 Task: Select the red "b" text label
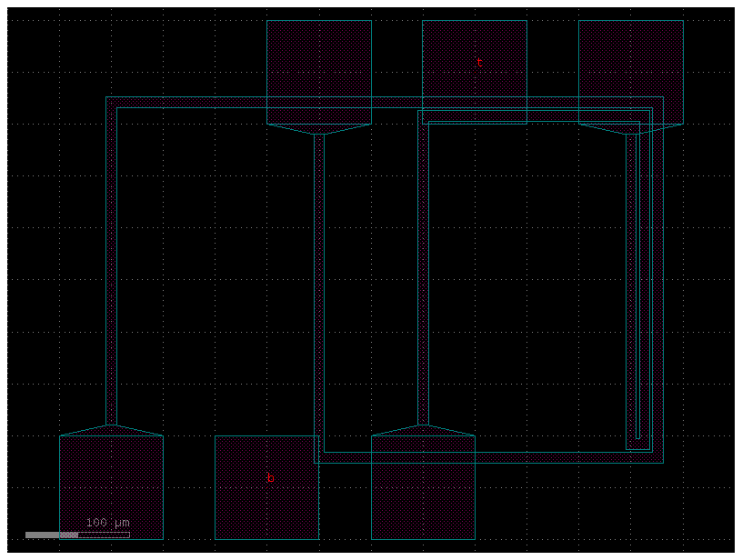271,477
